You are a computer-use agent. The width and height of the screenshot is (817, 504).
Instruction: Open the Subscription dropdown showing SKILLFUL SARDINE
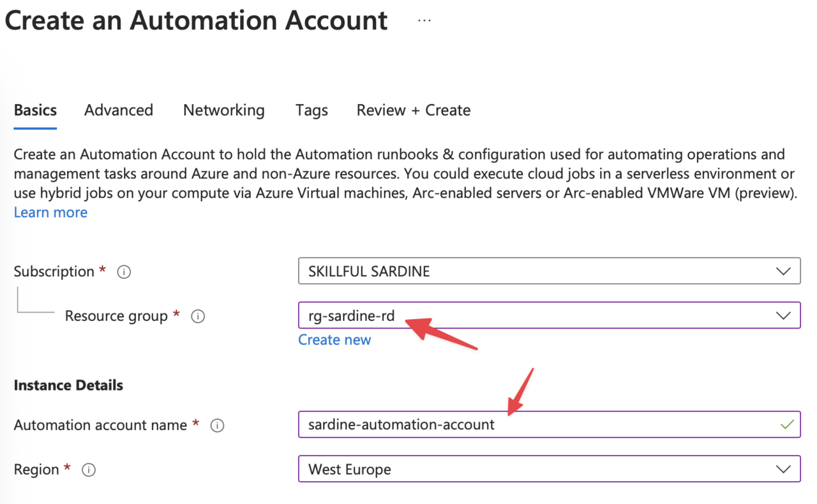pyautogui.click(x=549, y=271)
